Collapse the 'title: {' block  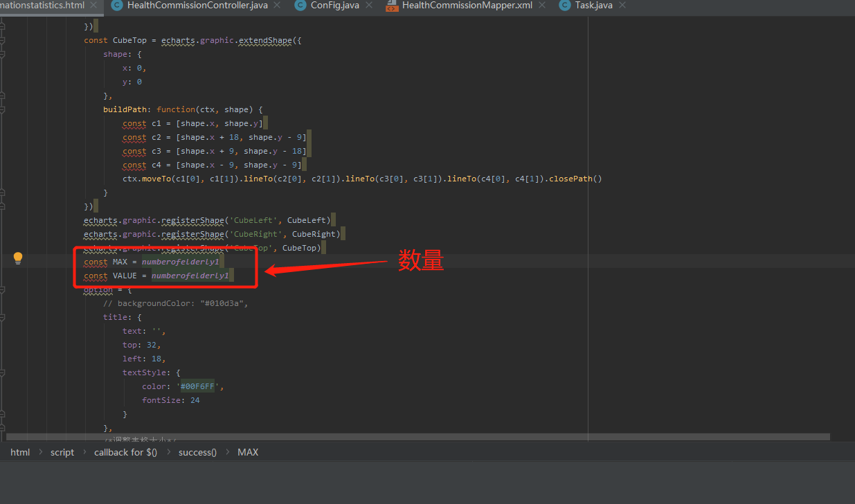[3, 317]
